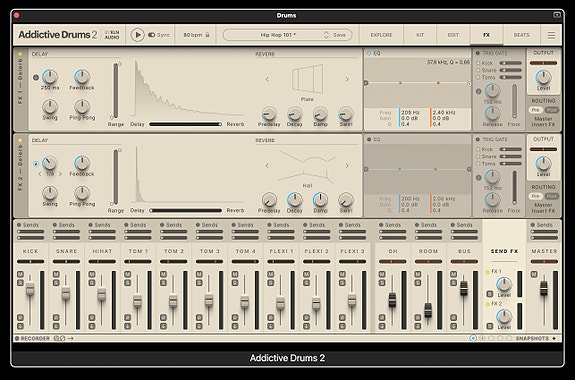Mute the MASTER channel
Image resolution: width=575 pixels, height=380 pixels.
tap(534, 274)
